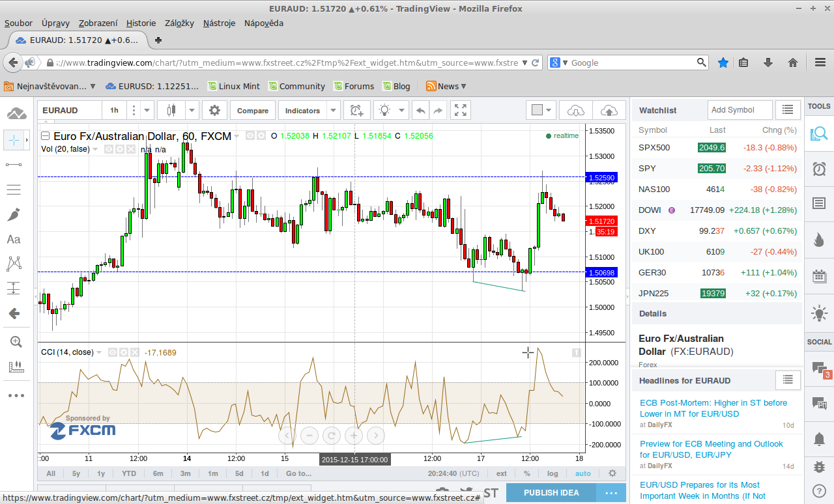Toggle auto scale button
The height and width of the screenshot is (504, 834).
coord(583,473)
